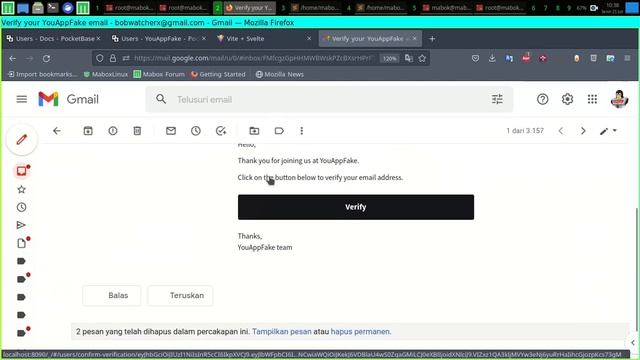Click the Gmail logo
This screenshot has height=360, width=640.
pyautogui.click(x=69, y=99)
